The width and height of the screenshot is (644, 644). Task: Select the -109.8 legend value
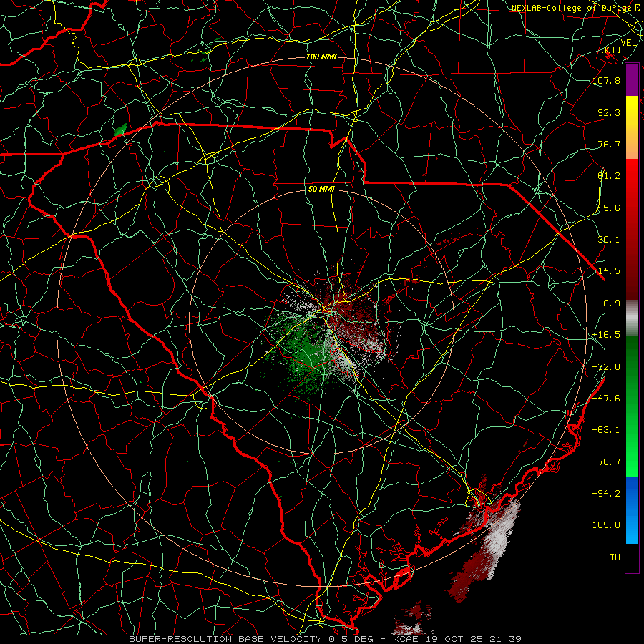click(603, 525)
